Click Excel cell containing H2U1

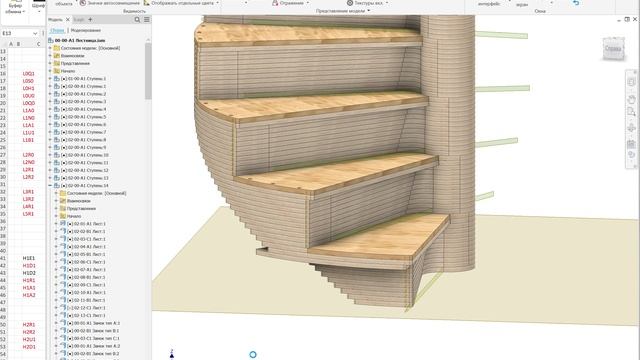29,339
